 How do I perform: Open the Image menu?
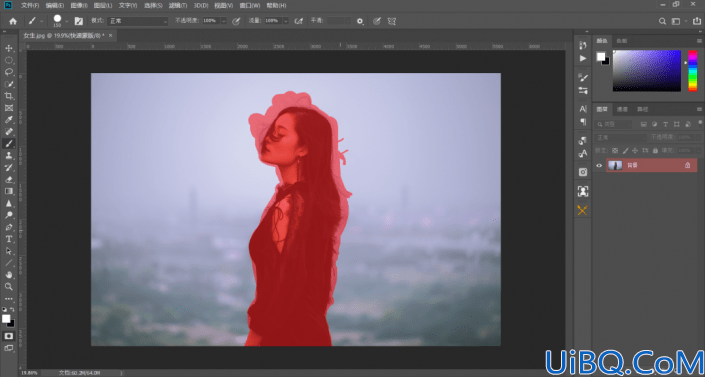pos(79,5)
